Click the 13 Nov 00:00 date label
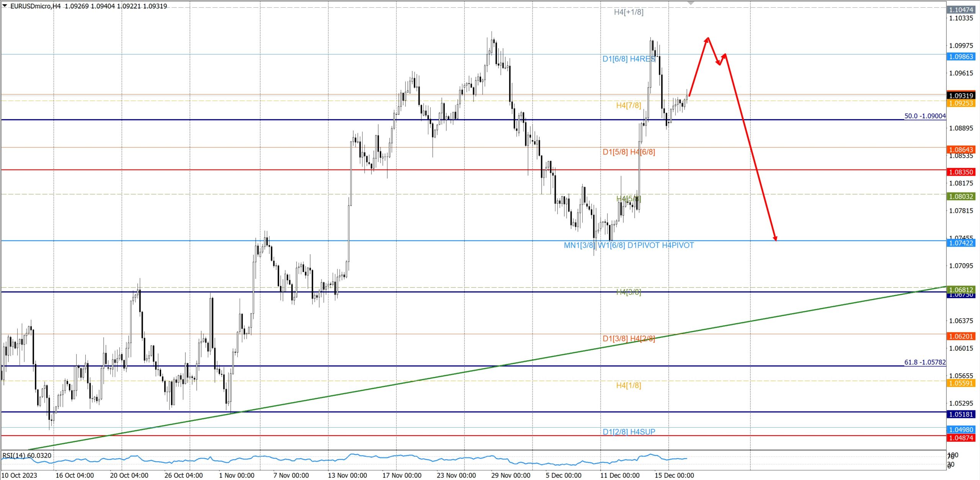 347,475
